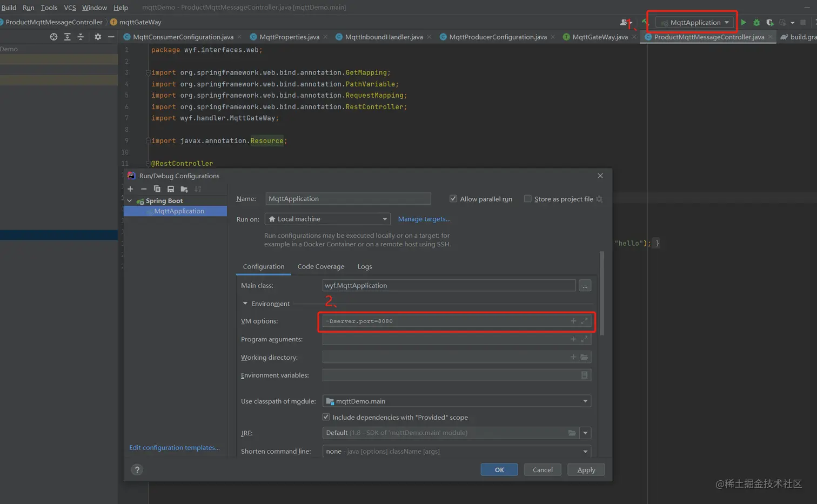Click the Apply button
This screenshot has width=817, height=504.
(586, 470)
